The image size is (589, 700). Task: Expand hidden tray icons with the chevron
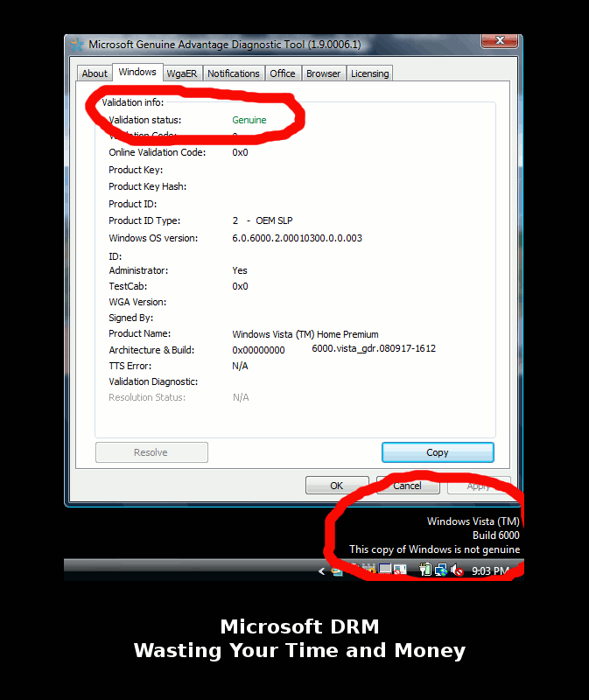(321, 571)
